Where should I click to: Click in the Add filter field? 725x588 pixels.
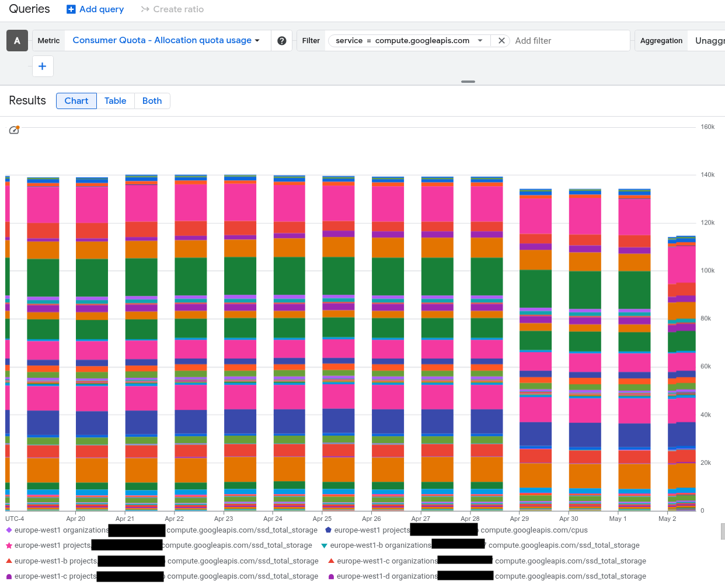(x=569, y=41)
